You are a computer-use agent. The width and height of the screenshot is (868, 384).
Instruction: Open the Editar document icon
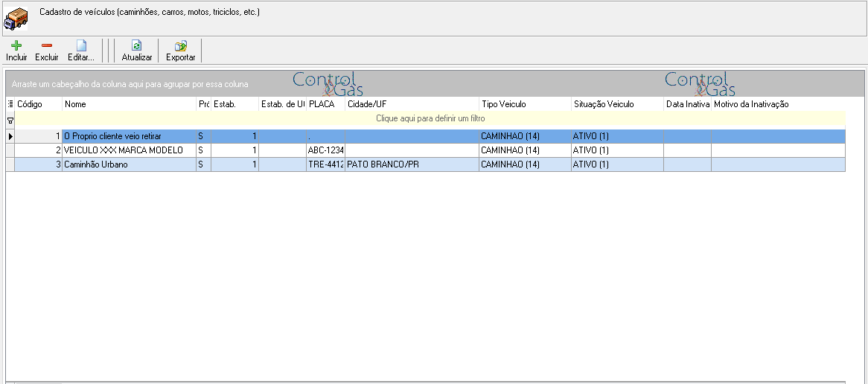click(81, 46)
